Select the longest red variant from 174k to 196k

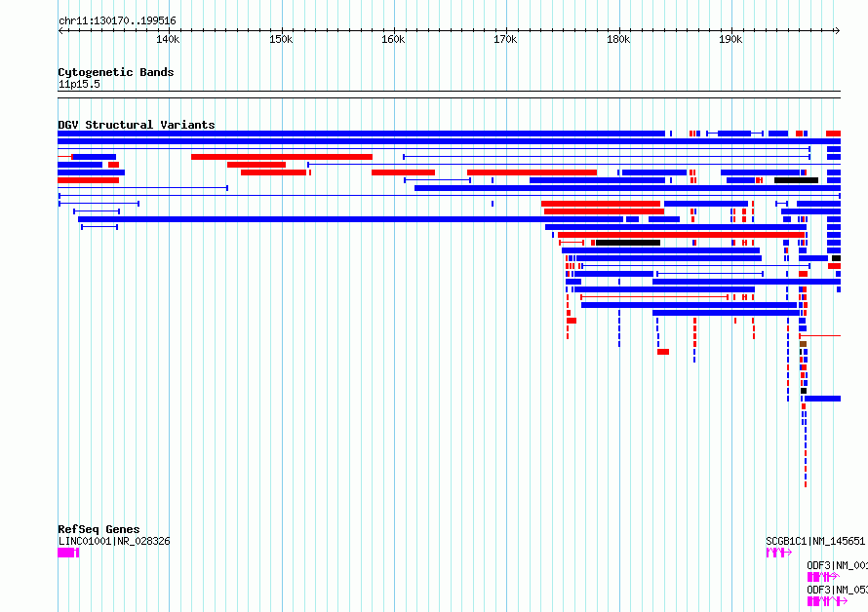(681, 235)
